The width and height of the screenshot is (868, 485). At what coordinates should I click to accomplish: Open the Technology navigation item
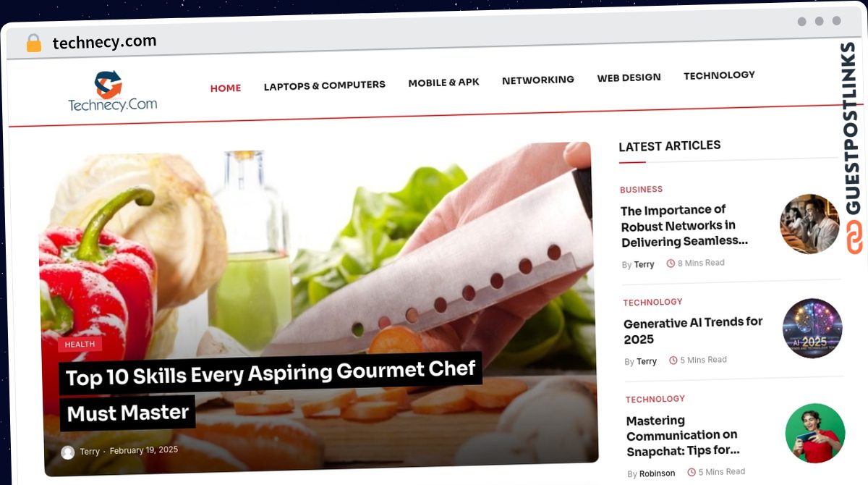click(719, 75)
